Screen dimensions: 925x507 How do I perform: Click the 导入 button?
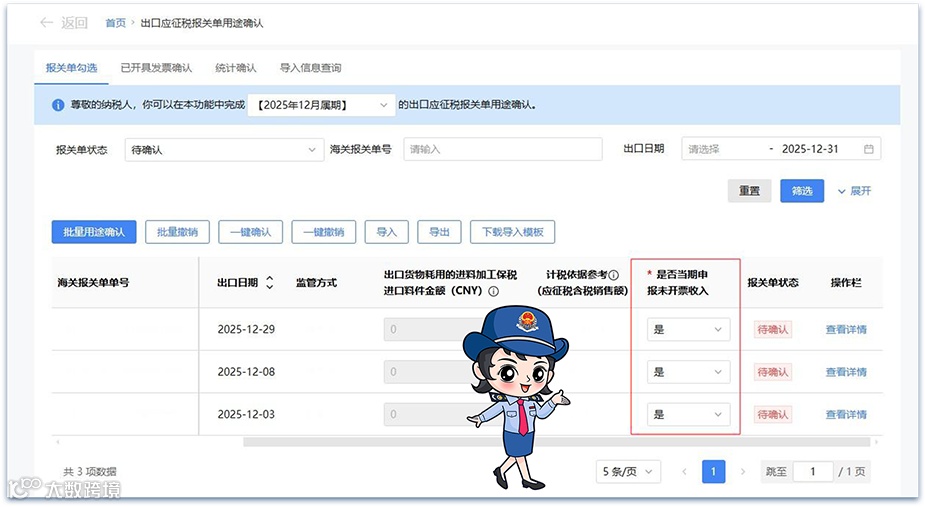tap(386, 232)
